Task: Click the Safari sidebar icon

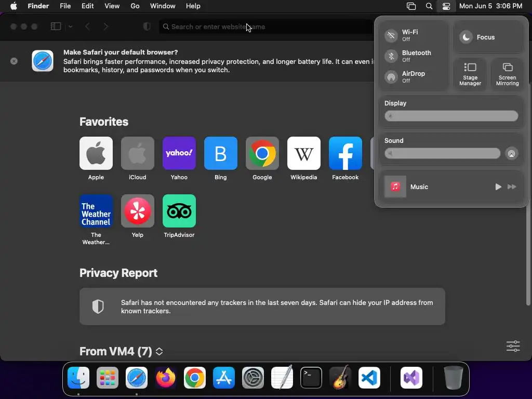Action: point(56,26)
